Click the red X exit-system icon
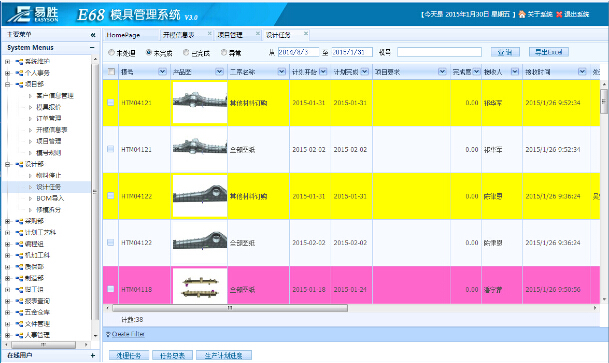 pos(559,14)
